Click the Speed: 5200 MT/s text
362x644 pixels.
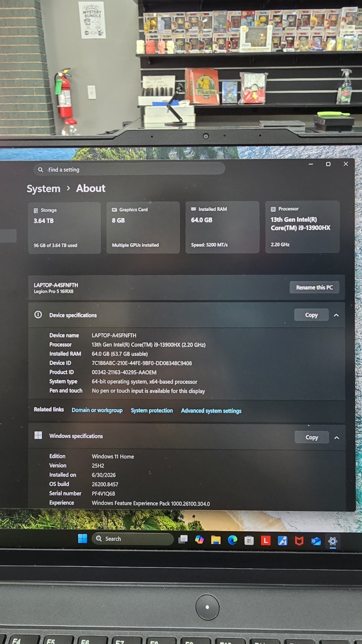point(209,245)
